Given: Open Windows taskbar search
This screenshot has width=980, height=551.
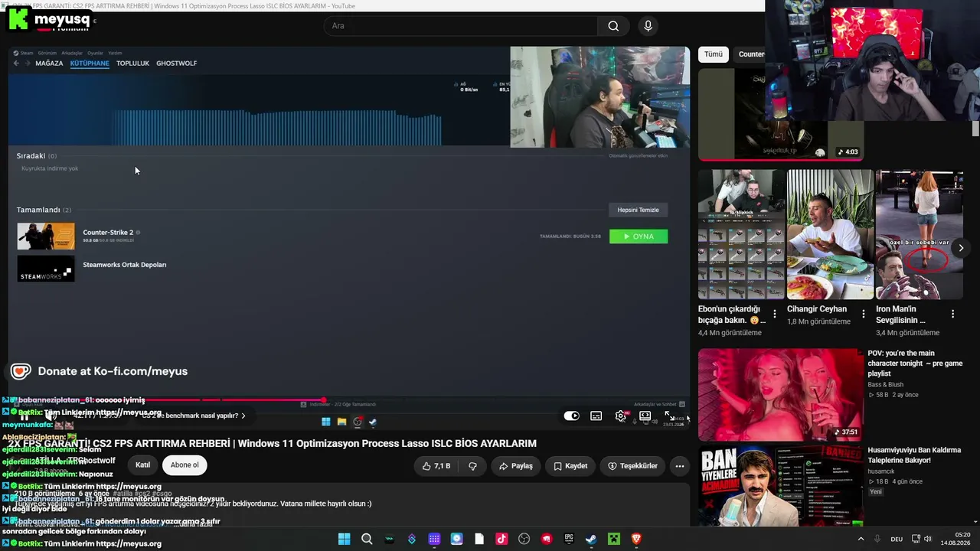Looking at the screenshot, I should pos(367,539).
